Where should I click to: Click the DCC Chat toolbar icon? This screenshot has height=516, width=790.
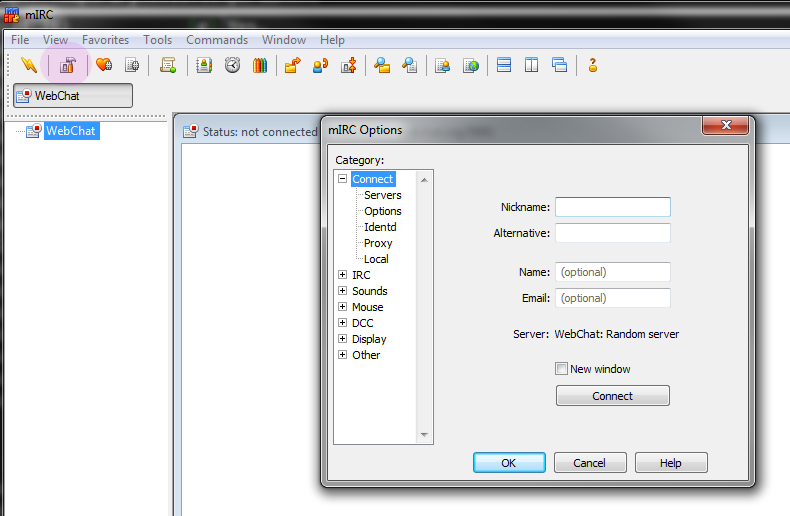tap(320, 65)
